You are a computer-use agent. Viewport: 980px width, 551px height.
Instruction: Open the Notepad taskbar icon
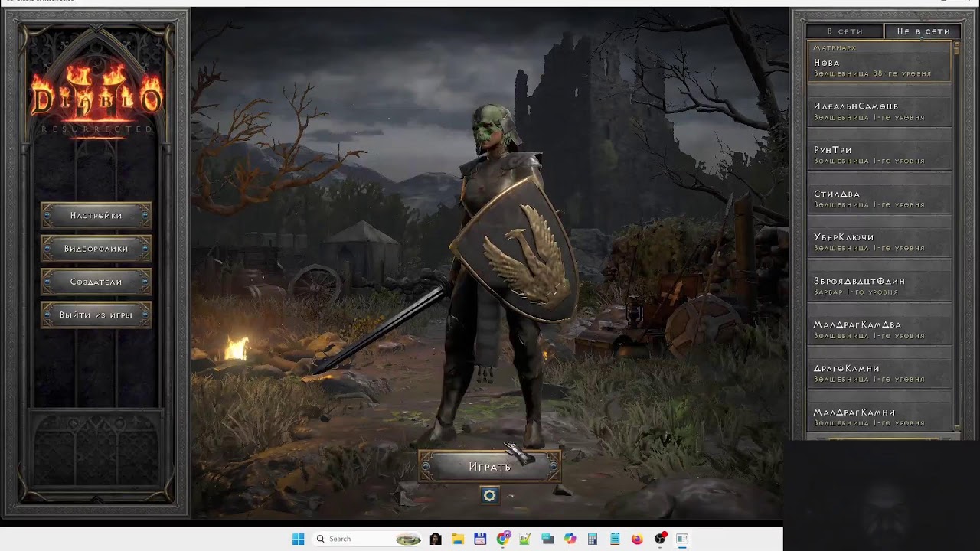pos(615,539)
